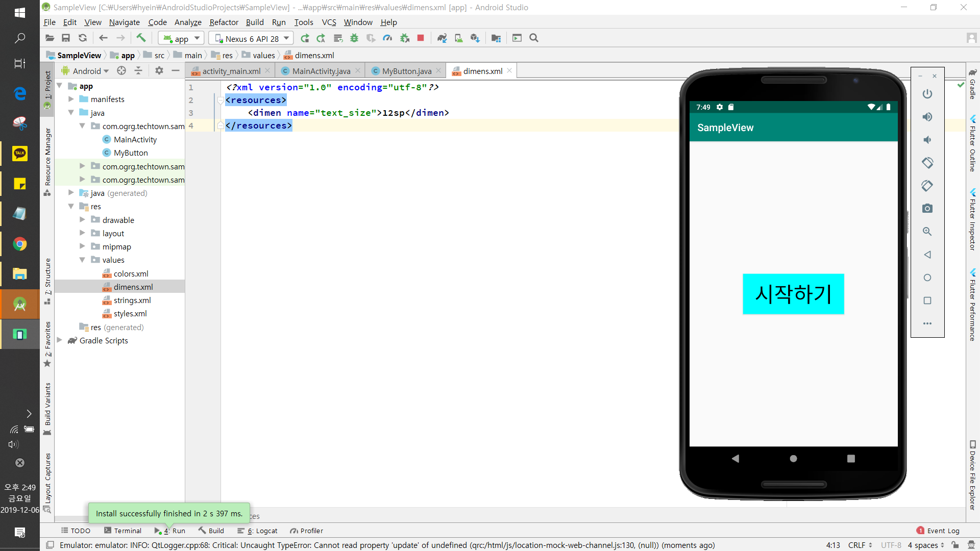Click the red Stop app icon
Image resolution: width=980 pixels, height=551 pixels.
pyautogui.click(x=421, y=38)
